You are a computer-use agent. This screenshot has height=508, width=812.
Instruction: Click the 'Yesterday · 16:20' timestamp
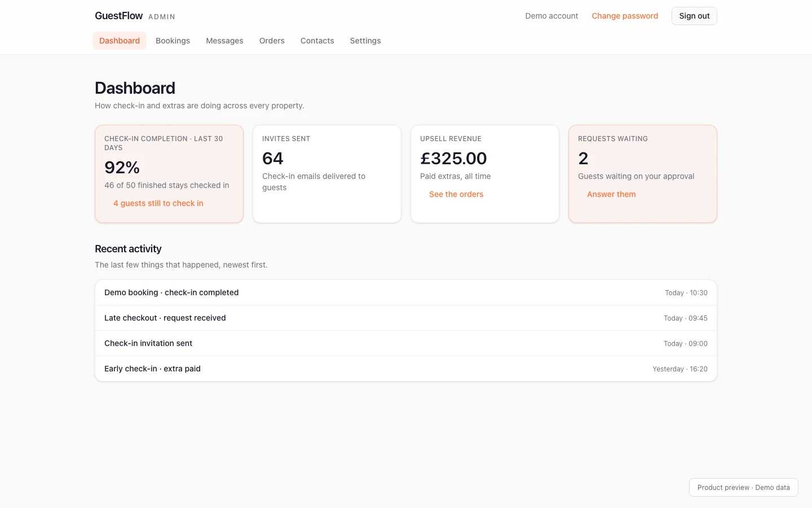click(680, 369)
